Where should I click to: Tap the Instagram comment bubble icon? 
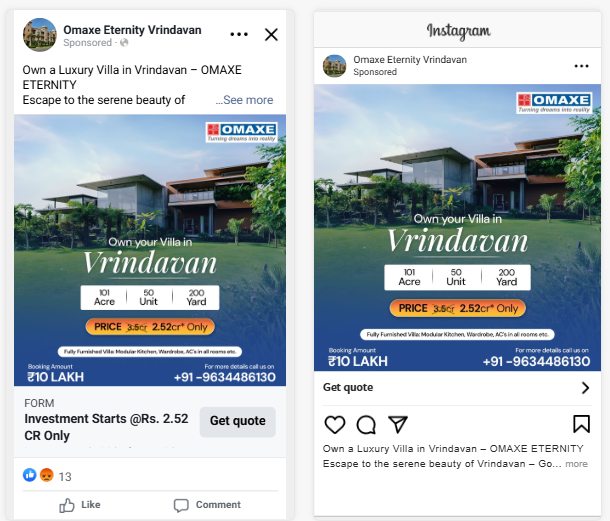click(366, 425)
